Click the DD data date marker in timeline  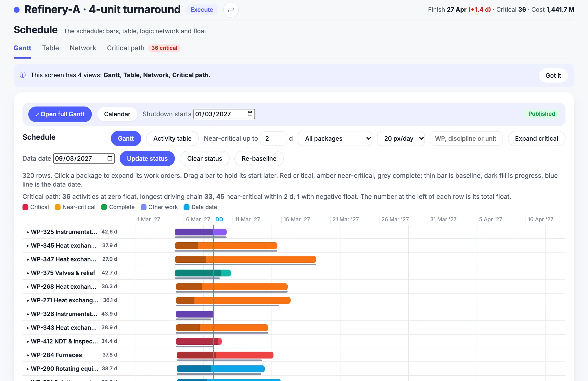(219, 219)
